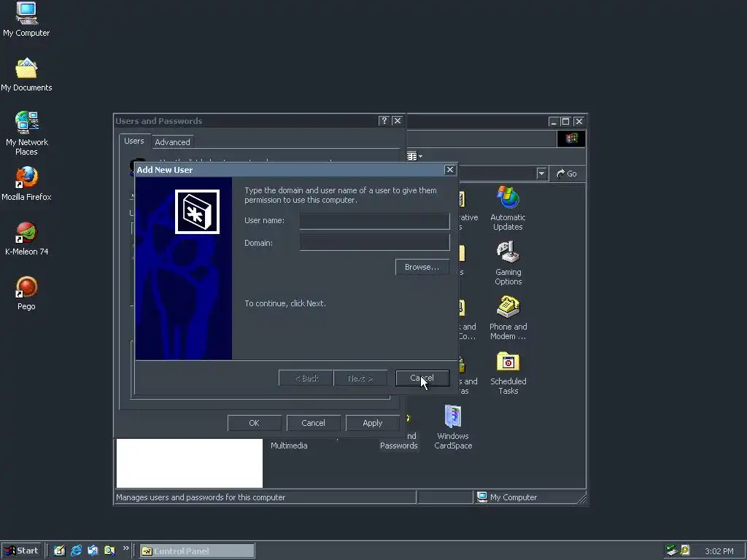Switch to the Advanced tab
This screenshot has width=747, height=560.
point(172,142)
